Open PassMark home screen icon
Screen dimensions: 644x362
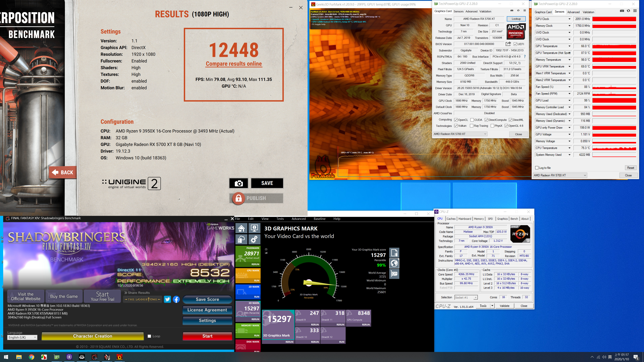(241, 228)
